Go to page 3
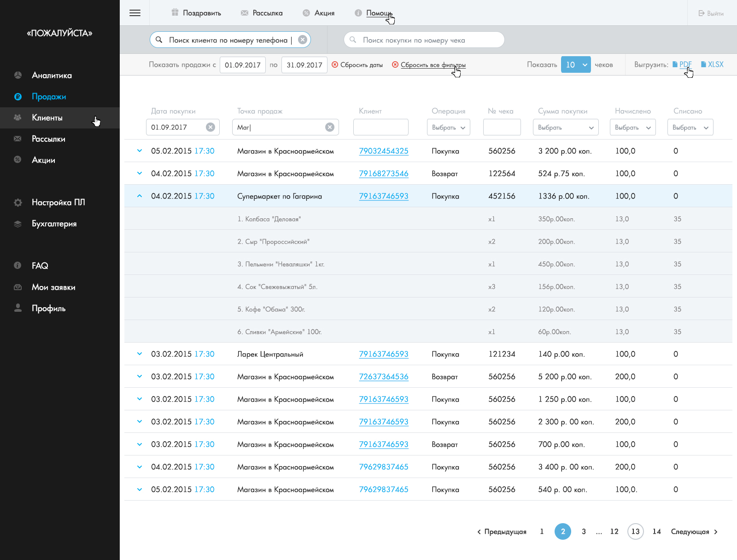 click(584, 531)
